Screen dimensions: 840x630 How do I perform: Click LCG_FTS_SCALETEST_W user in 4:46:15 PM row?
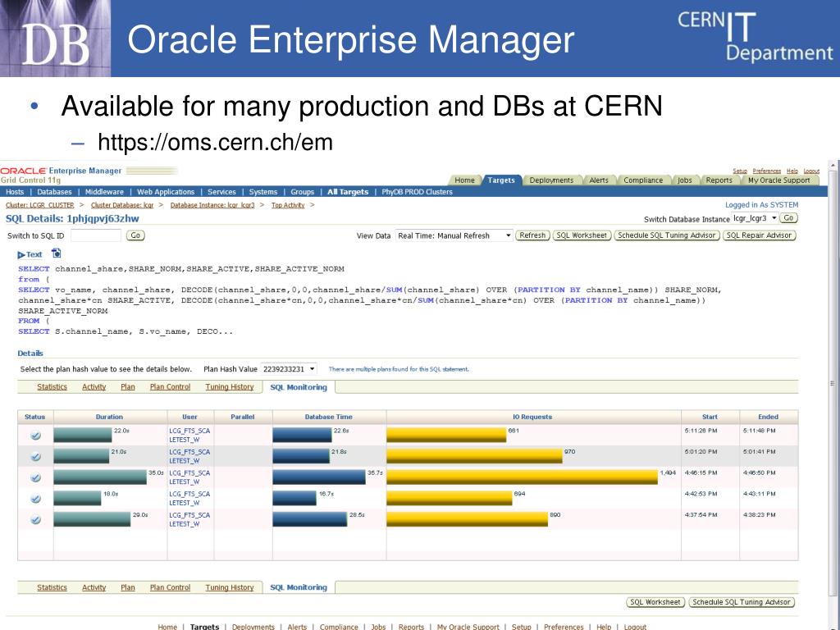pyautogui.click(x=189, y=477)
